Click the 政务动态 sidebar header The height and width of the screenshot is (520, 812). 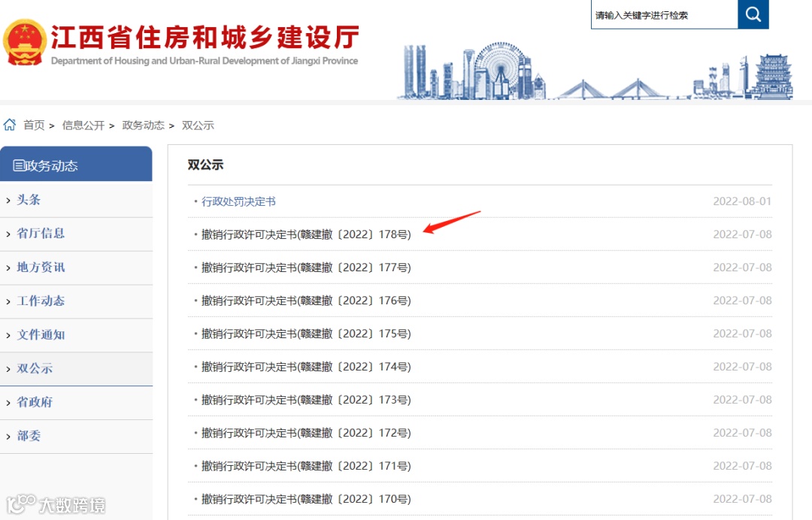click(x=76, y=164)
